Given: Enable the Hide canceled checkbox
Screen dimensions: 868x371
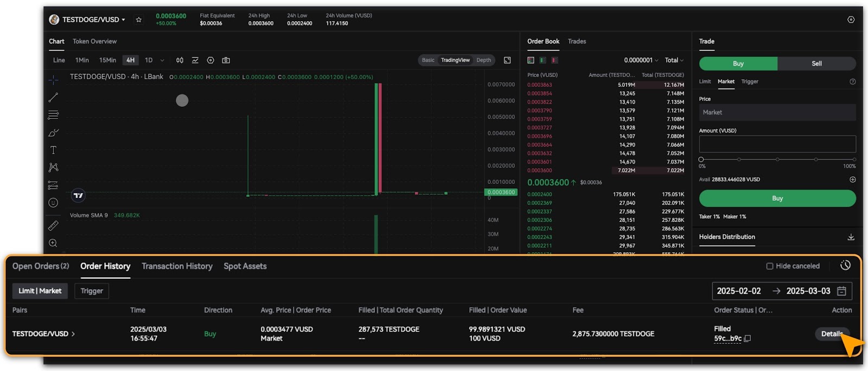Looking at the screenshot, I should click(769, 266).
